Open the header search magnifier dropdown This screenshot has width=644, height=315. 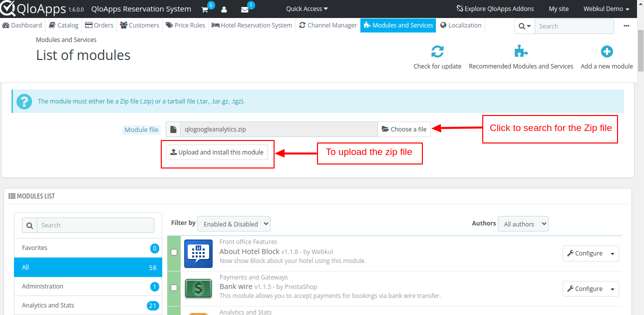coord(524,26)
